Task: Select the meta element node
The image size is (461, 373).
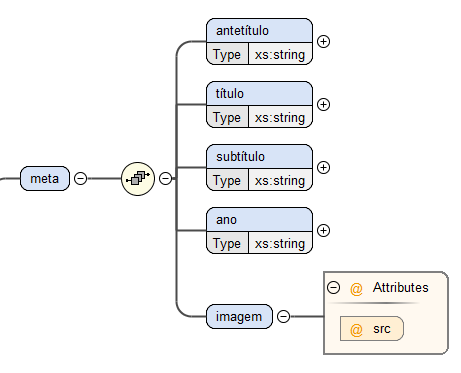Action: pos(45,179)
